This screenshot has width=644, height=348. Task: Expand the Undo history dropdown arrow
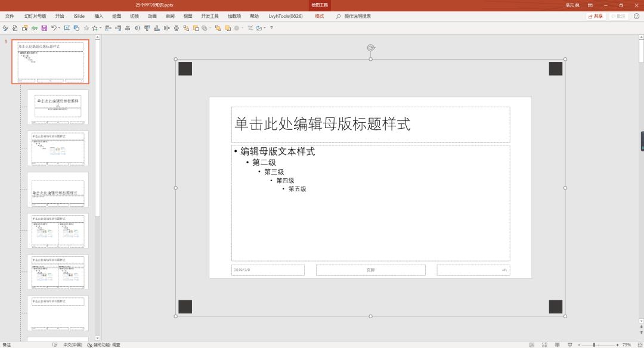(59, 28)
